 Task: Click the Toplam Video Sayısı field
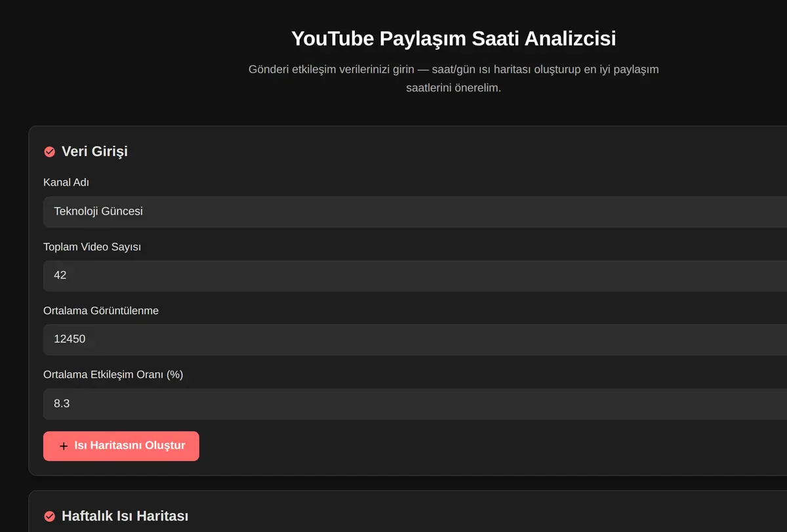coord(415,276)
